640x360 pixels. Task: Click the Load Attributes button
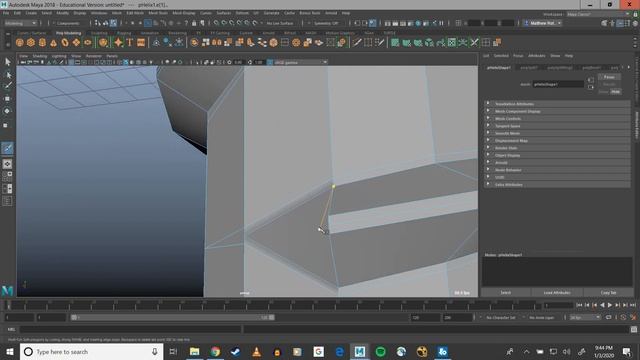pyautogui.click(x=557, y=293)
